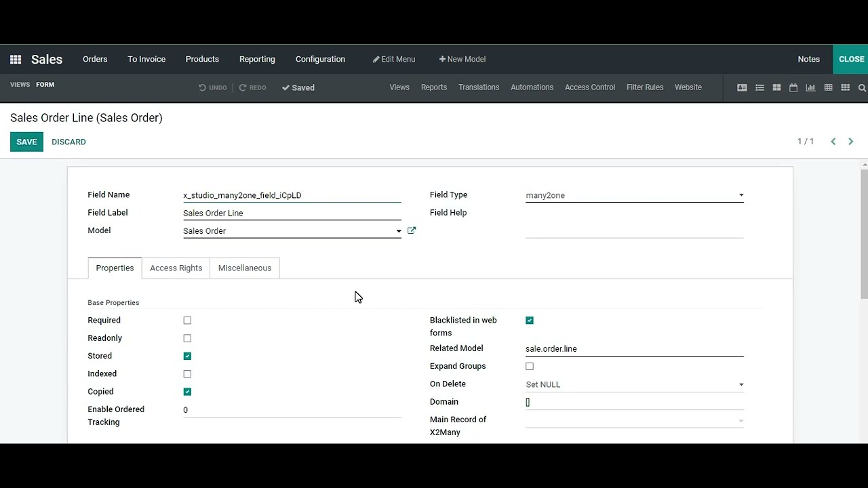Open Main Record of X2Many dropdown
The height and width of the screenshot is (488, 868).
click(x=635, y=420)
